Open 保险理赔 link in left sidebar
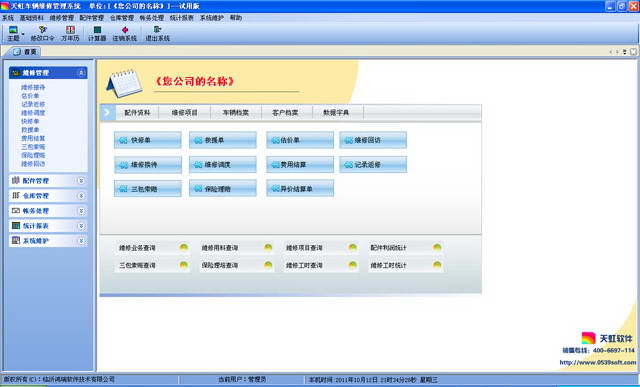 tap(33, 156)
